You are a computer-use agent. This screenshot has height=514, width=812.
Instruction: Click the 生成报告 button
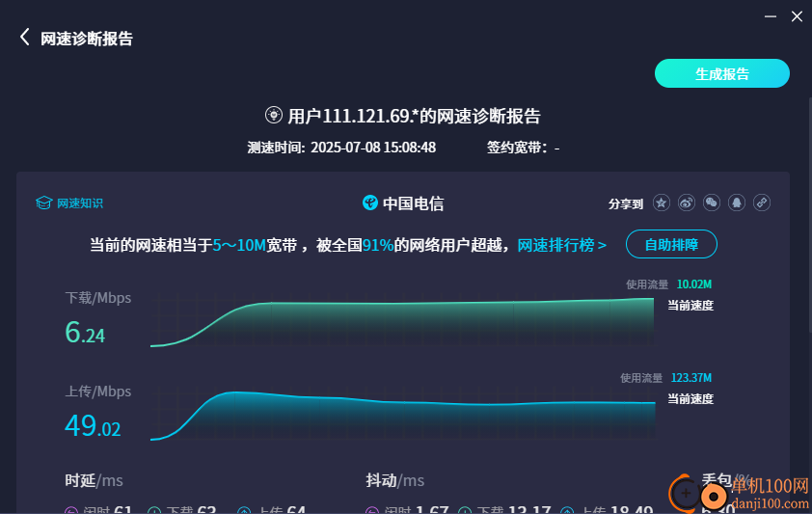click(x=722, y=73)
